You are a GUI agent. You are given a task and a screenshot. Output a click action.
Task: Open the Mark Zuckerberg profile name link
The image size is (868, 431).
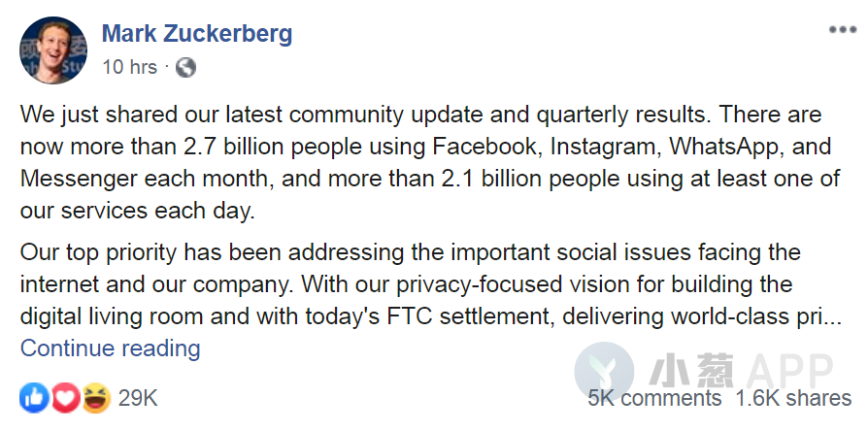tap(197, 34)
